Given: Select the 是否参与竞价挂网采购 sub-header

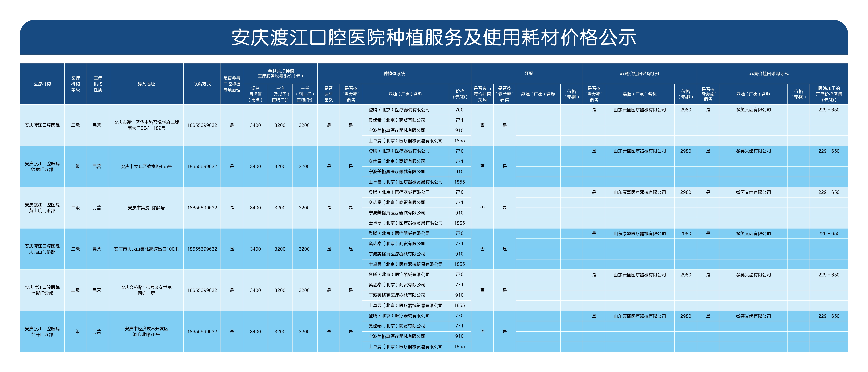Looking at the screenshot, I should pyautogui.click(x=482, y=94).
